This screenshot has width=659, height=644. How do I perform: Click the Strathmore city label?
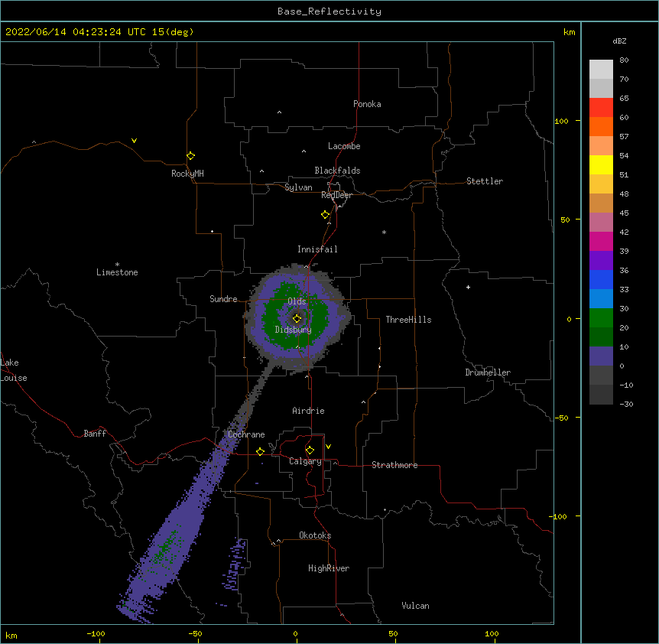pyautogui.click(x=394, y=465)
